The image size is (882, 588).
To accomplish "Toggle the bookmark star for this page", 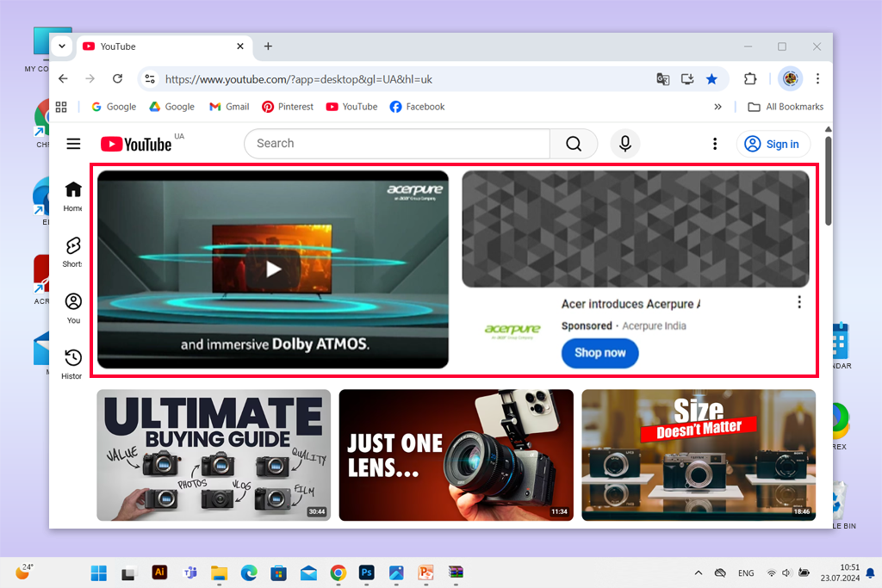I will pyautogui.click(x=711, y=79).
